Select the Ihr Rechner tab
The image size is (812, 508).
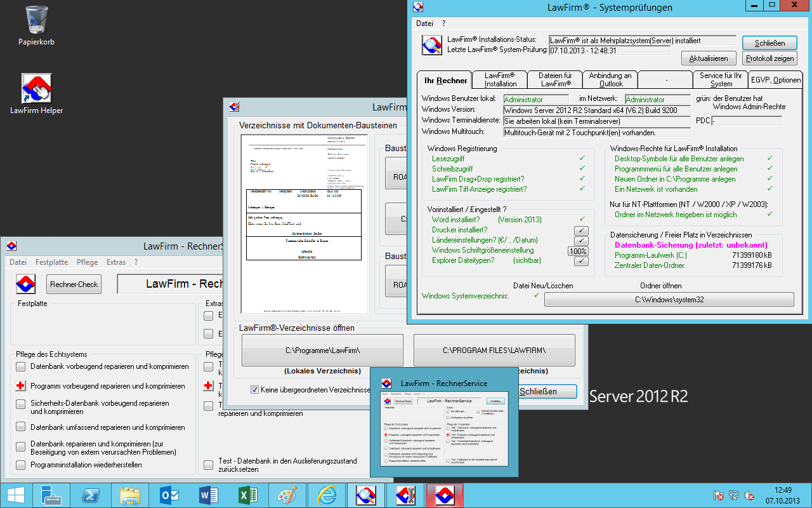(x=445, y=80)
